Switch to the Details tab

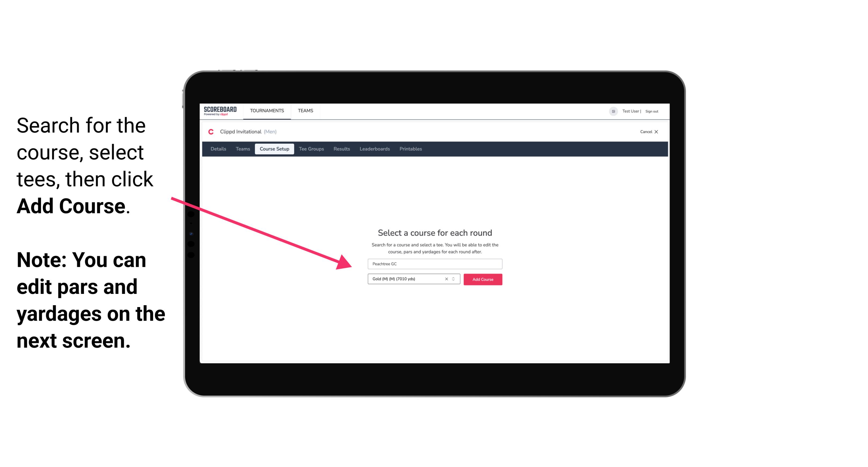pyautogui.click(x=218, y=149)
